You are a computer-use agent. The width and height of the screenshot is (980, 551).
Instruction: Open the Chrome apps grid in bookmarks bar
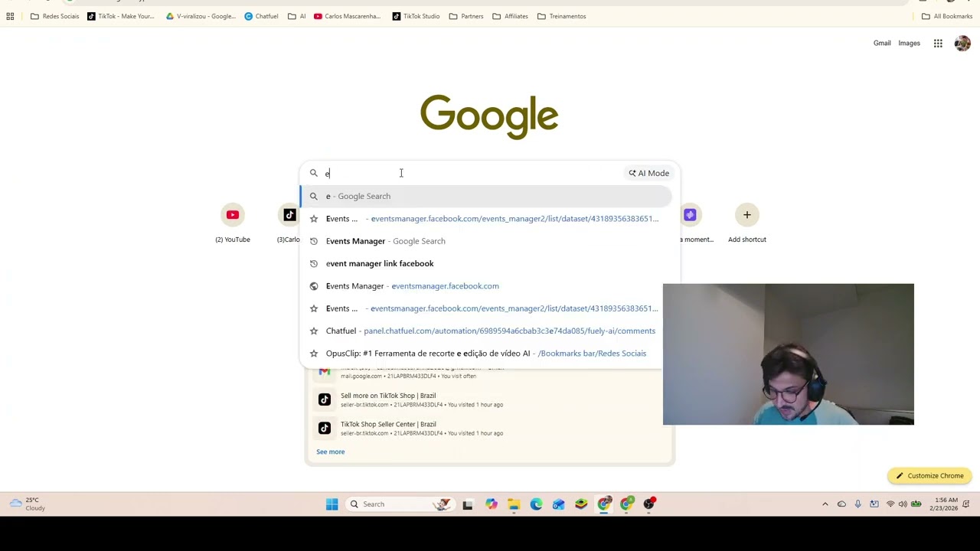[10, 16]
